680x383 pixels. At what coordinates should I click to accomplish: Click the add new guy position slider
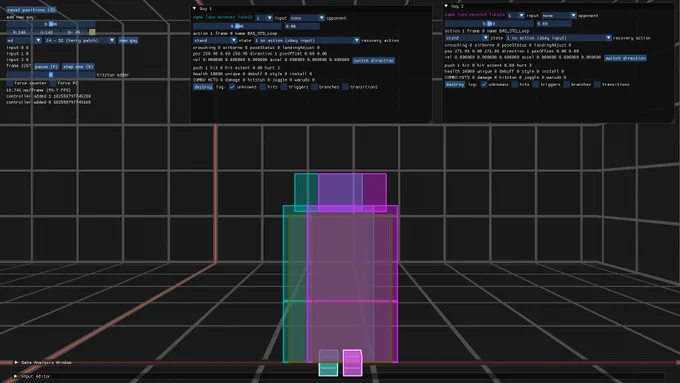(x=51, y=24)
